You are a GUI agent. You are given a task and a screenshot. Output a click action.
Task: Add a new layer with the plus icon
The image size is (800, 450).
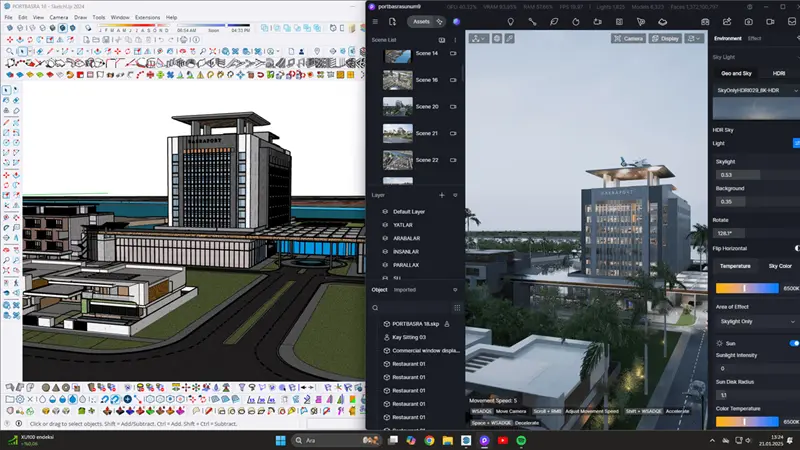pos(442,195)
